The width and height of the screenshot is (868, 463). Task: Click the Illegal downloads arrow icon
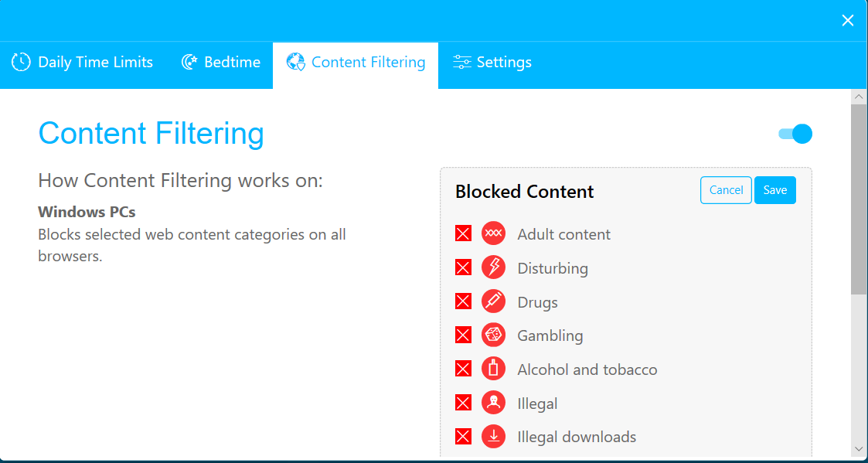tap(493, 436)
